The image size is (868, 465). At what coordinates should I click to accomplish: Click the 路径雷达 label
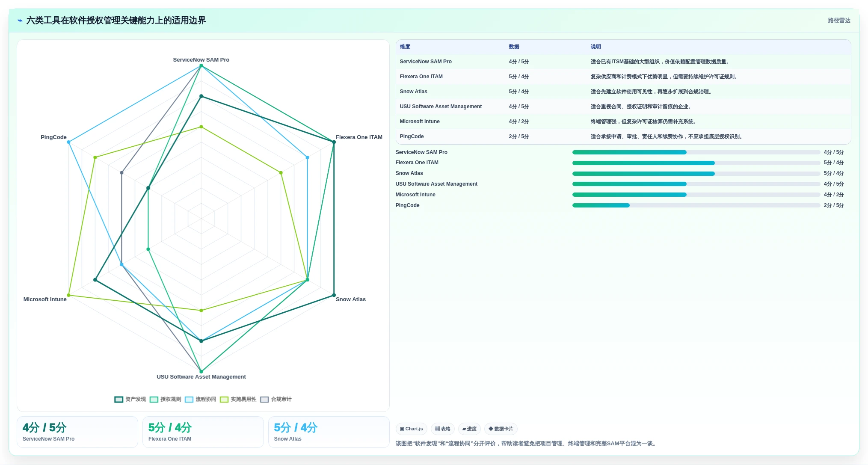coord(839,21)
